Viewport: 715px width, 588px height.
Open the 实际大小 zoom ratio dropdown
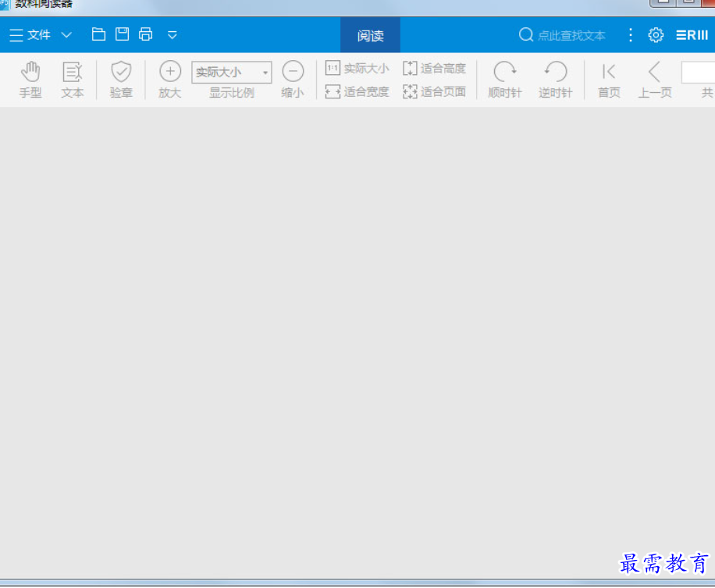click(232, 72)
